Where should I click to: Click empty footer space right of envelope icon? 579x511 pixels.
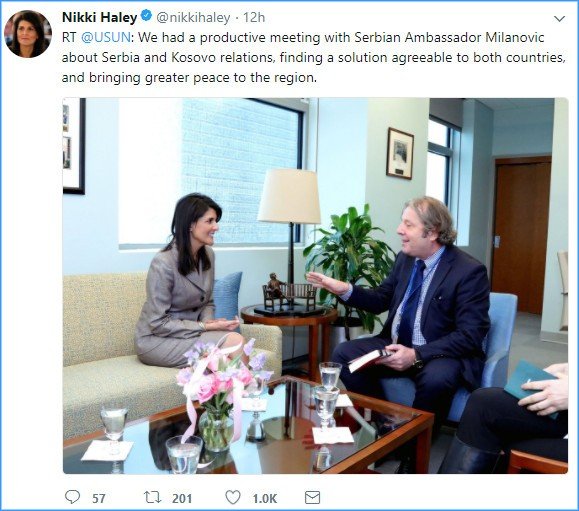tap(443, 497)
